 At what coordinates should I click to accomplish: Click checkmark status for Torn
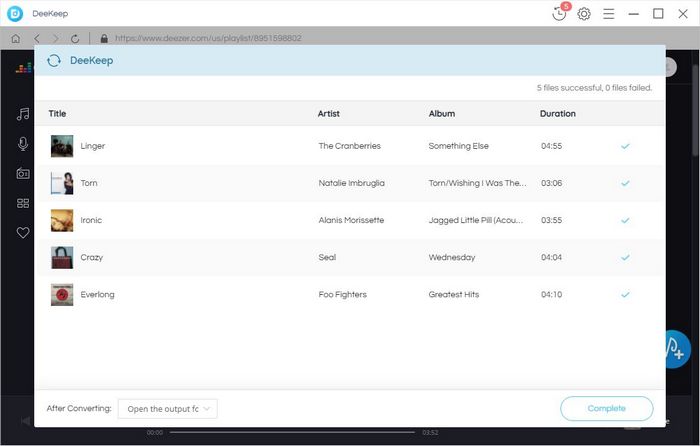625,183
